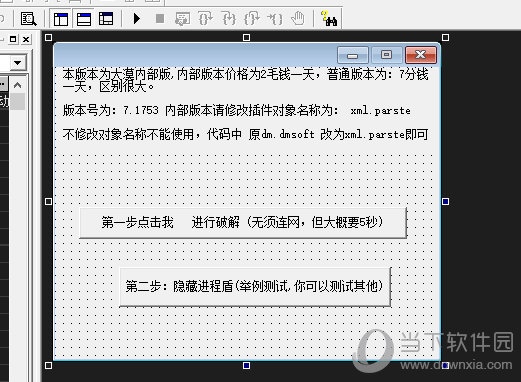
Task: Click the 第一步点击我 进行破解 button
Action: click(x=243, y=222)
